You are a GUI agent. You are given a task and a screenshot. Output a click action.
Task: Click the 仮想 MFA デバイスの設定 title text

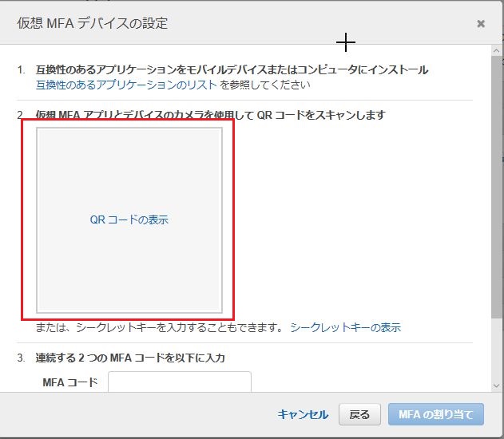click(x=93, y=23)
